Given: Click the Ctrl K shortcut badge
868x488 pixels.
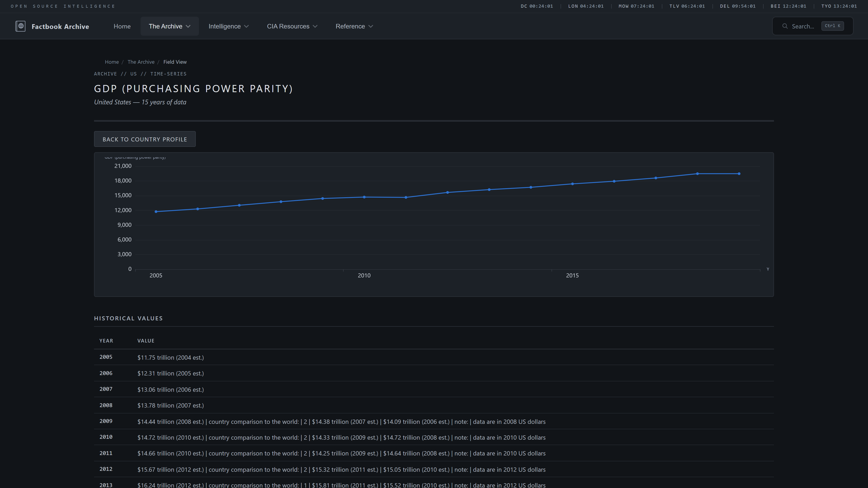Looking at the screenshot, I should coord(833,26).
